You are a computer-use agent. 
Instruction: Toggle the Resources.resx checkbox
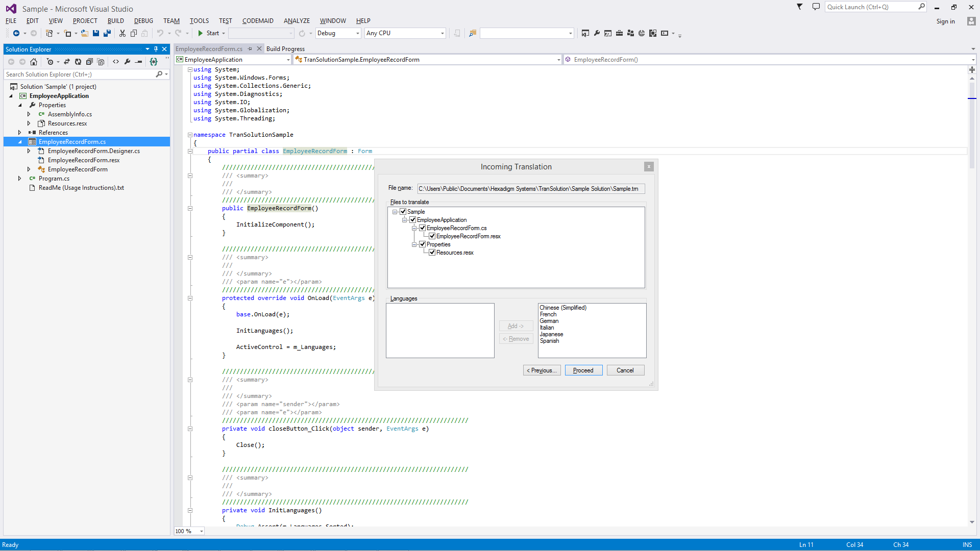(x=432, y=253)
